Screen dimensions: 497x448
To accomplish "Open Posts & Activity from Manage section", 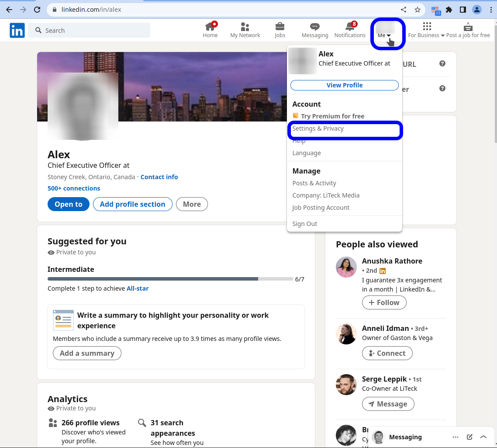I will tap(314, 183).
